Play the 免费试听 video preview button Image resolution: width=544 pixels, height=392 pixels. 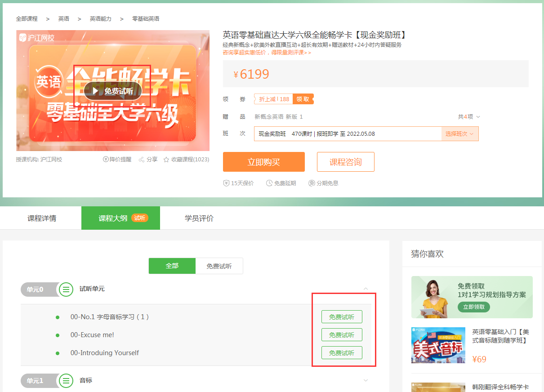tap(113, 91)
